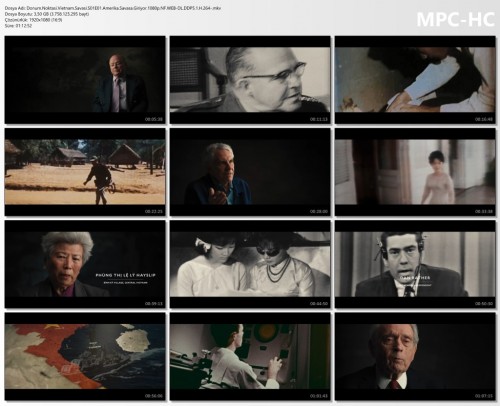Click timestamp under the seated man in suit
The height and width of the screenshot is (406, 500).
pyautogui.click(x=154, y=119)
